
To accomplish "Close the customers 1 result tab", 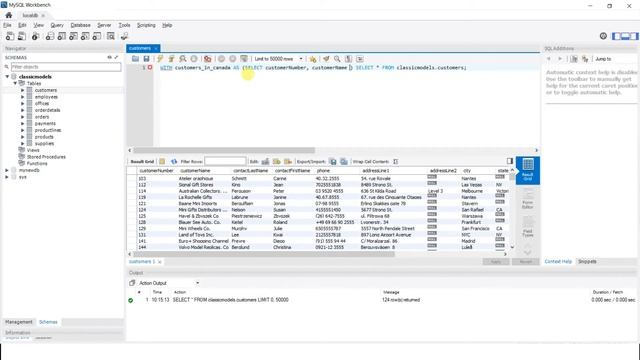I will (160, 262).
